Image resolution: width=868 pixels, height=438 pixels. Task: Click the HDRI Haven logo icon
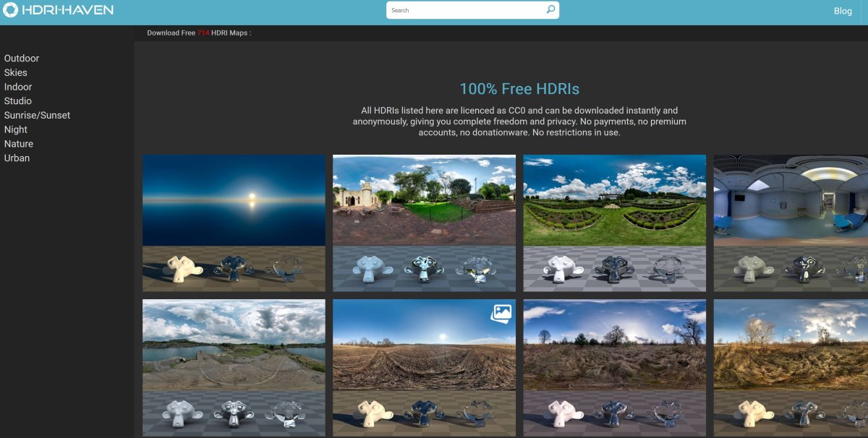click(11, 11)
